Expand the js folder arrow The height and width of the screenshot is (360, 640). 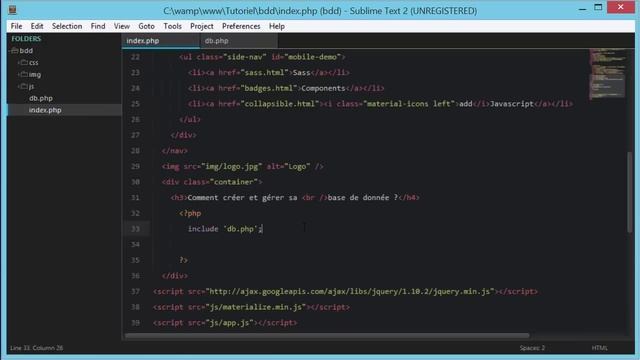pyautogui.click(x=18, y=86)
